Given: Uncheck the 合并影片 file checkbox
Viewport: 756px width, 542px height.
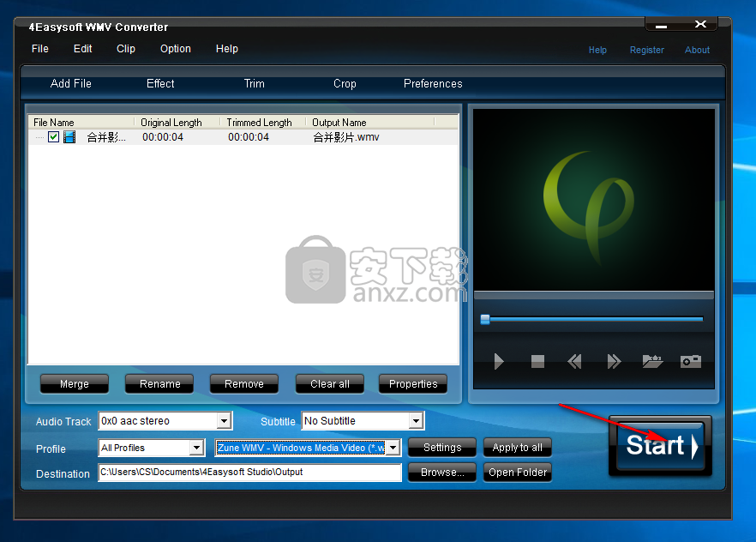Looking at the screenshot, I should pos(53,137).
